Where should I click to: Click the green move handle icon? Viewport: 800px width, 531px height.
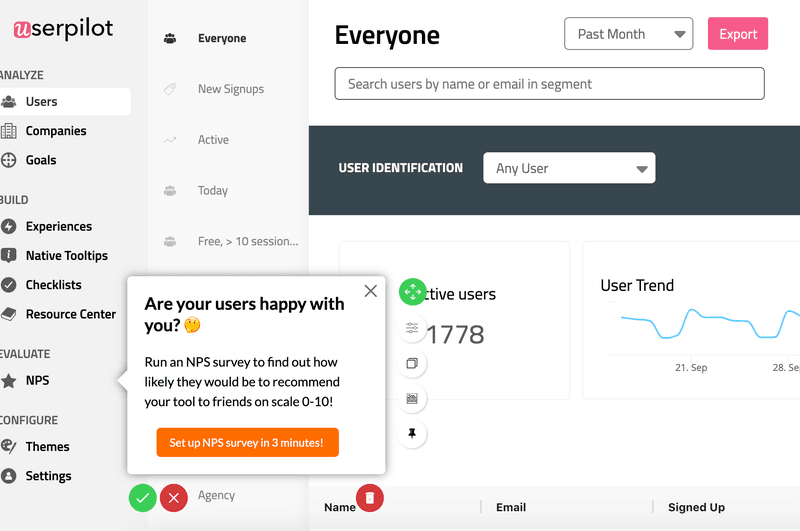412,292
